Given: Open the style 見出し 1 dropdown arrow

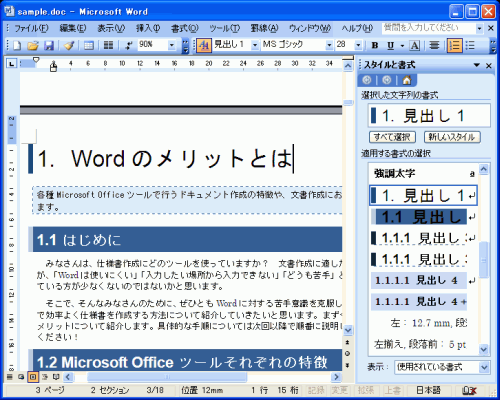Looking at the screenshot, I should click(x=255, y=45).
